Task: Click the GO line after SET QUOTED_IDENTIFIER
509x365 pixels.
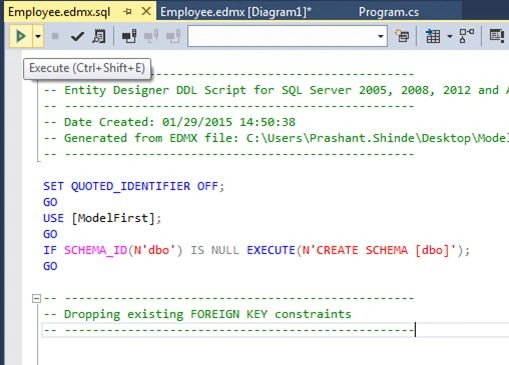Action: pyautogui.click(x=50, y=202)
